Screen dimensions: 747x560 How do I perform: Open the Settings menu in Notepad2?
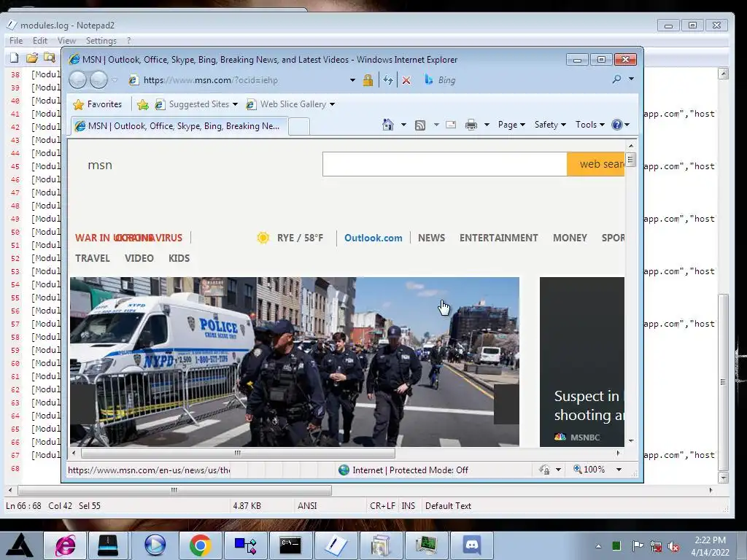[101, 41]
